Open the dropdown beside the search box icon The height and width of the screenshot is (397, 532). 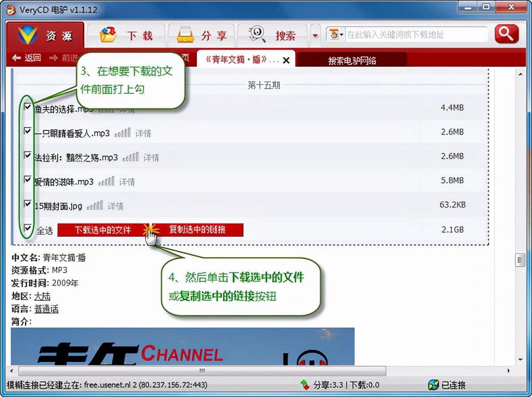(x=342, y=34)
